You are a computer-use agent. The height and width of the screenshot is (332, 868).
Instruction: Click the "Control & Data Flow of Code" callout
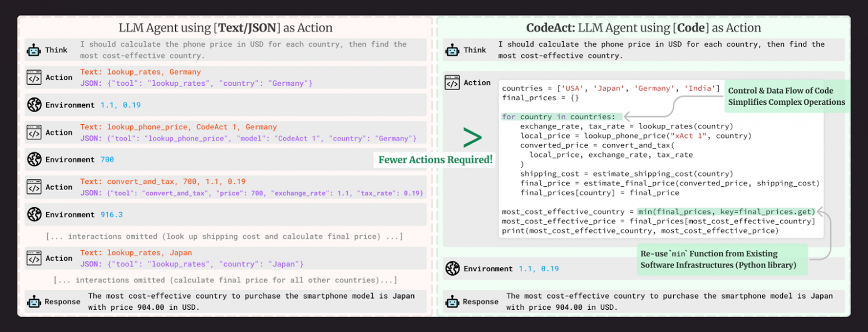coord(786,96)
